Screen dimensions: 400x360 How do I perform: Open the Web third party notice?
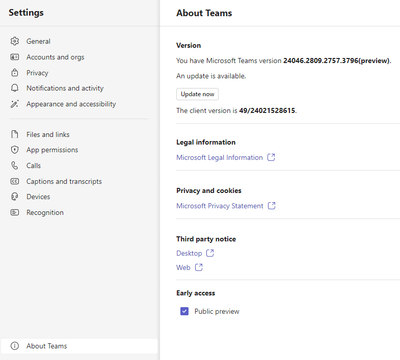click(183, 267)
